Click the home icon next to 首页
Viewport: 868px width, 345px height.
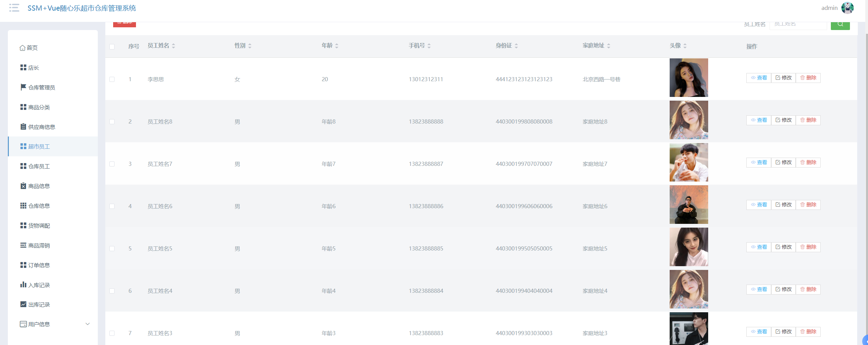(x=22, y=48)
